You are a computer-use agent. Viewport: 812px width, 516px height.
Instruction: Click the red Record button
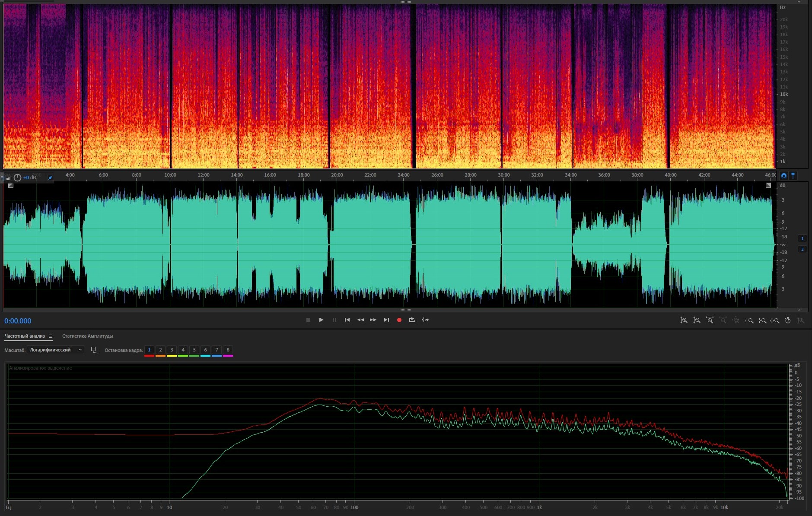pyautogui.click(x=399, y=320)
